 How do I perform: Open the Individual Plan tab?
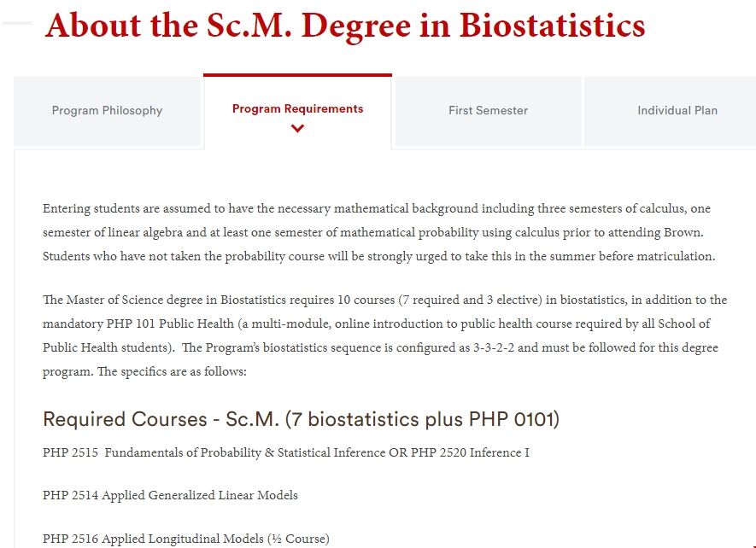point(677,111)
